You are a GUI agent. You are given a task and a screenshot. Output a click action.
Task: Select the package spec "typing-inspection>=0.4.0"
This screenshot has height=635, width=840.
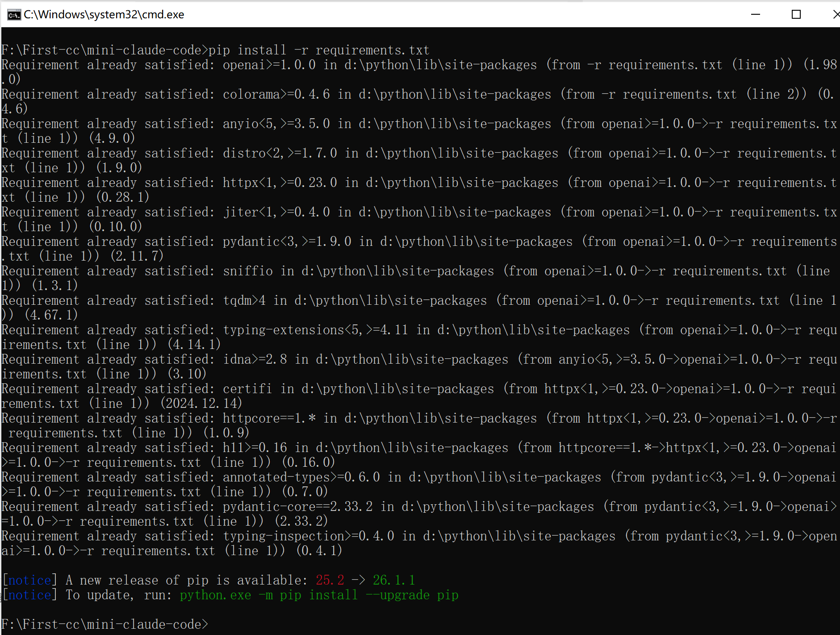pyautogui.click(x=309, y=536)
